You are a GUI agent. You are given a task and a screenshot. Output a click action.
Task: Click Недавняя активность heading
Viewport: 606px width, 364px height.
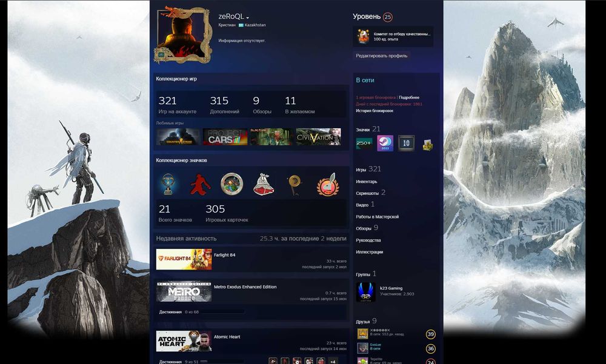pyautogui.click(x=186, y=239)
